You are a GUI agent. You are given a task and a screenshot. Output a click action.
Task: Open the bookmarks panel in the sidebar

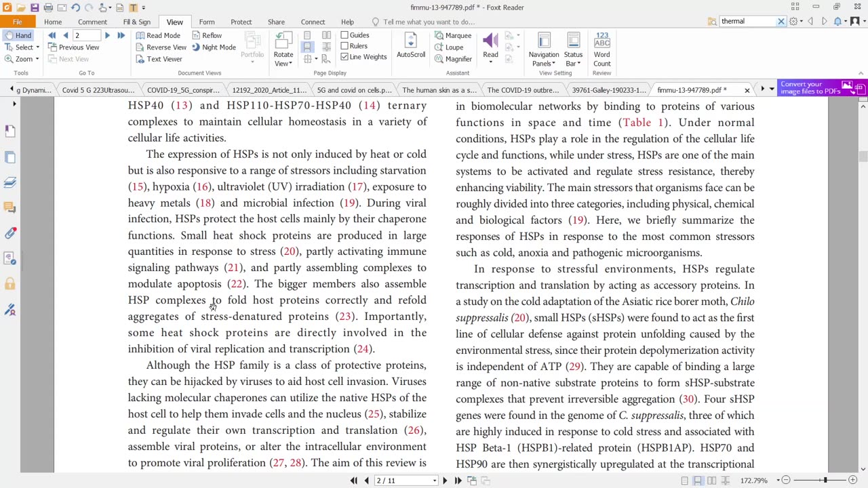pos(10,131)
